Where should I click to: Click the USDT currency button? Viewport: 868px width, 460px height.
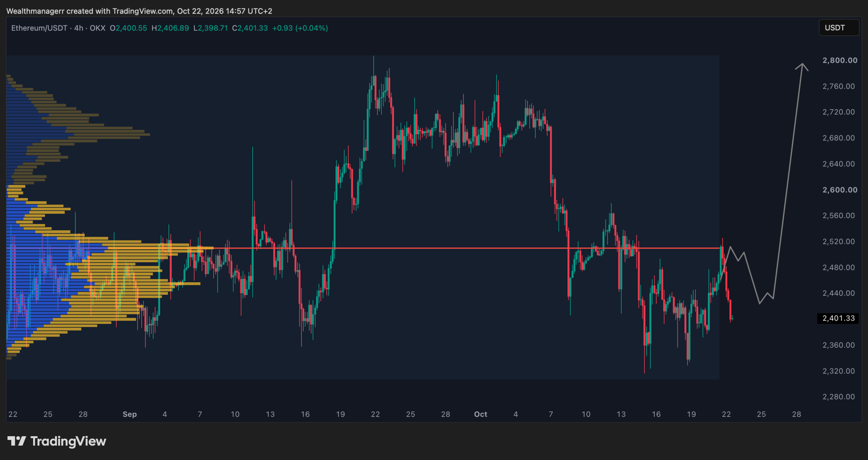click(839, 28)
